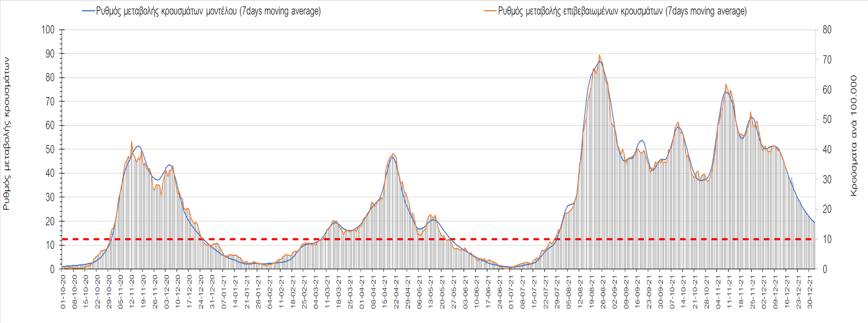Click the orange line legend marker

(490, 11)
